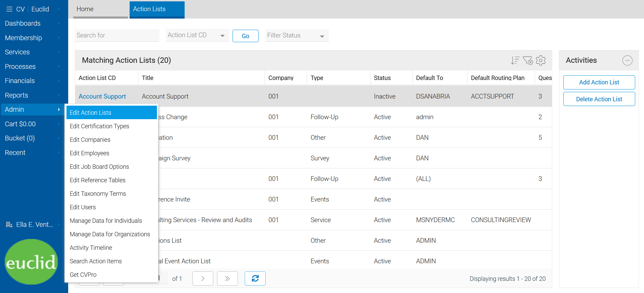Viewport: 644px width, 293px height.
Task: Refresh the action list results
Action: (255, 278)
